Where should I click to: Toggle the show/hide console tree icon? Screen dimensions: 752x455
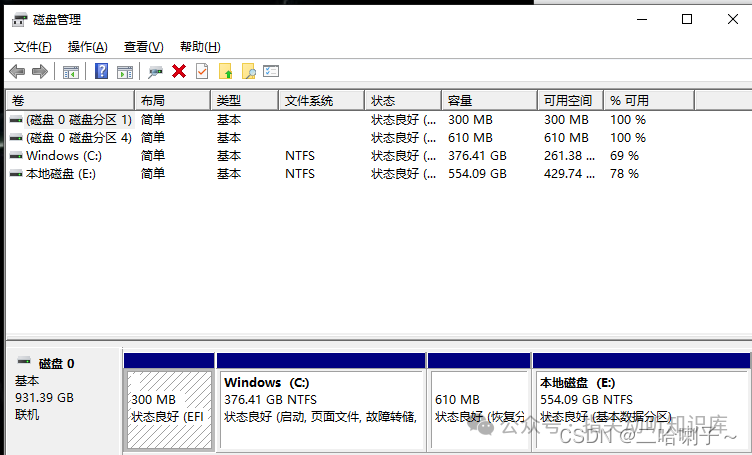click(x=71, y=72)
